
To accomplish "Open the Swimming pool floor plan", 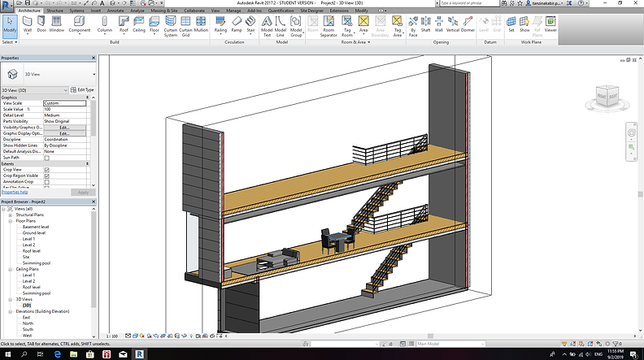I will coord(37,263).
